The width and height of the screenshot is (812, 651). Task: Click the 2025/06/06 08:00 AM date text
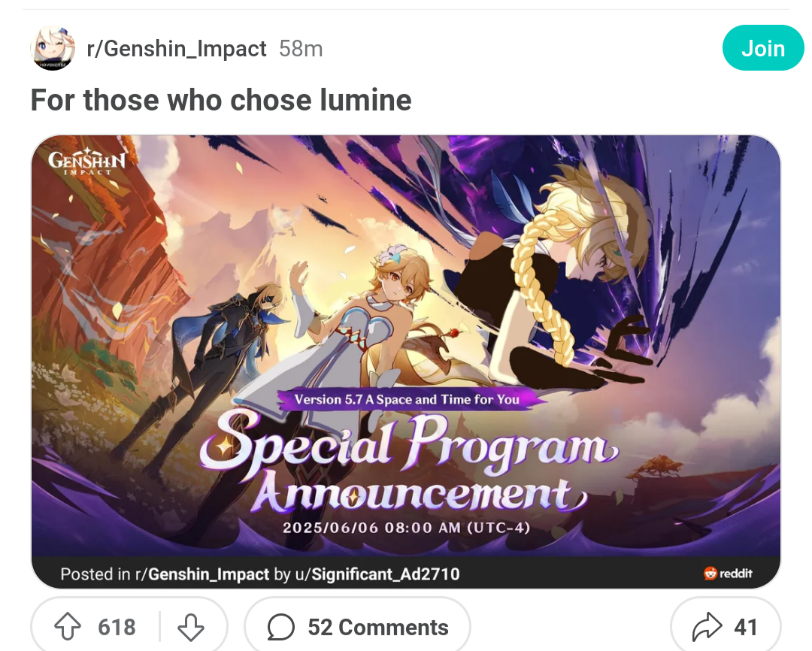407,528
